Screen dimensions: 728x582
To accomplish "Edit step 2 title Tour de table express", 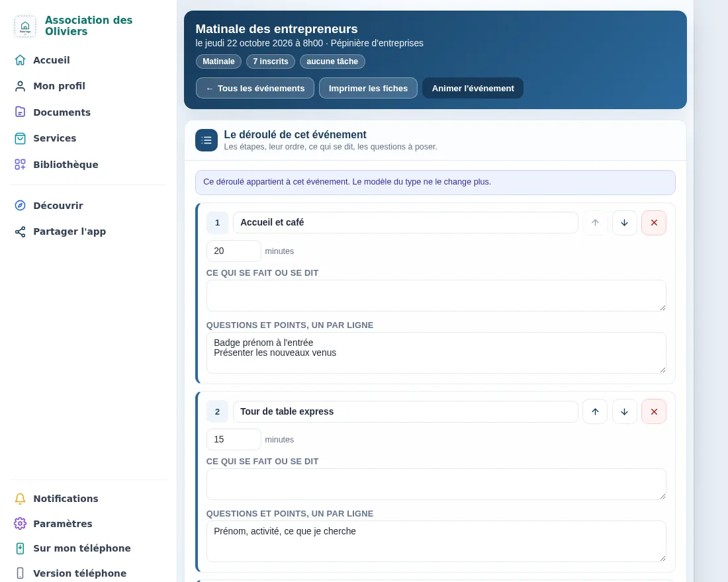I will coord(405,411).
